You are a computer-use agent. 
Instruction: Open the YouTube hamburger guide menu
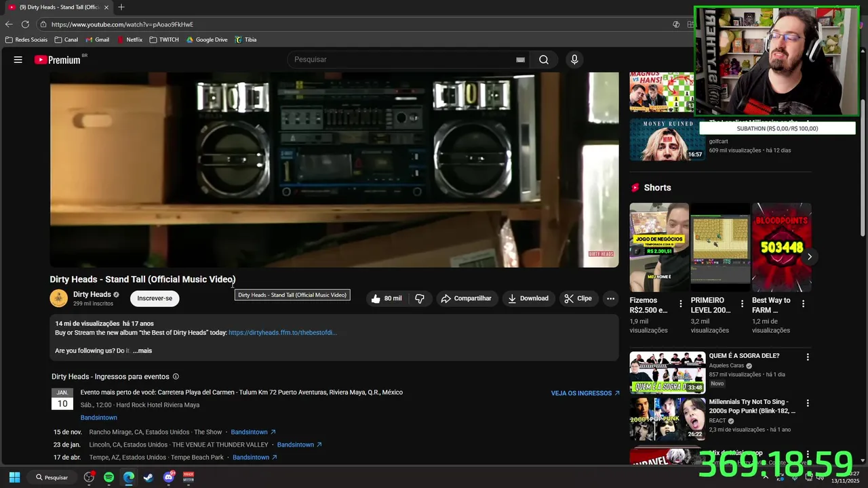tap(18, 60)
